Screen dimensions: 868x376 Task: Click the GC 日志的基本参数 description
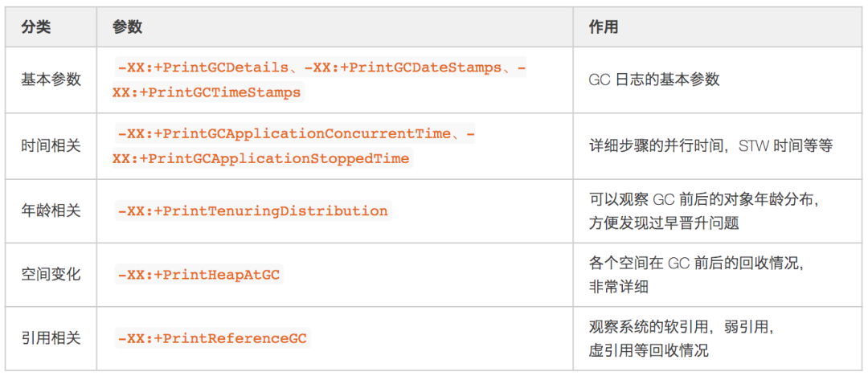tap(653, 80)
